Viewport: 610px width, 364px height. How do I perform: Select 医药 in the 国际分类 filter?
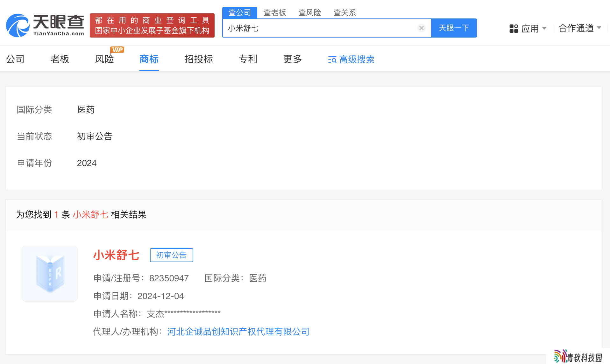click(86, 110)
